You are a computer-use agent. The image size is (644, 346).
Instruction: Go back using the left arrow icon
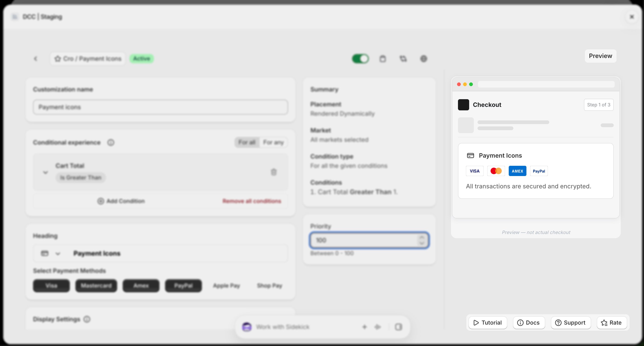[x=35, y=59]
